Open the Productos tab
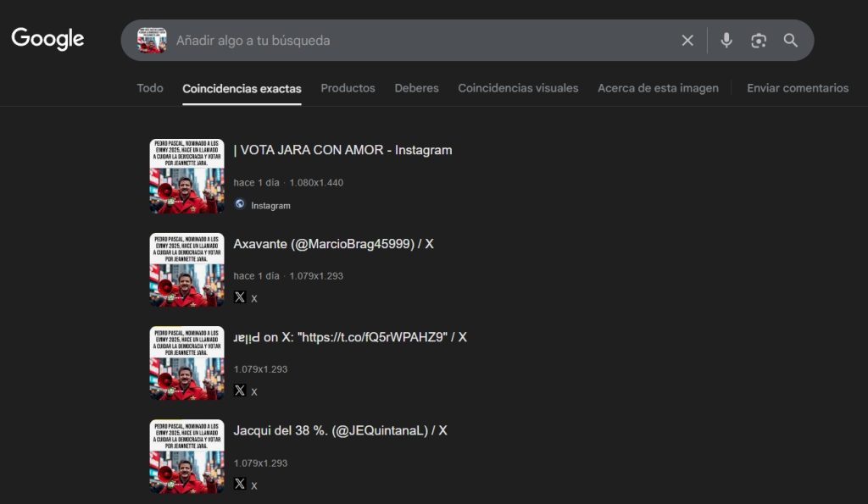Screen dimensions: 868x504 click(348, 88)
